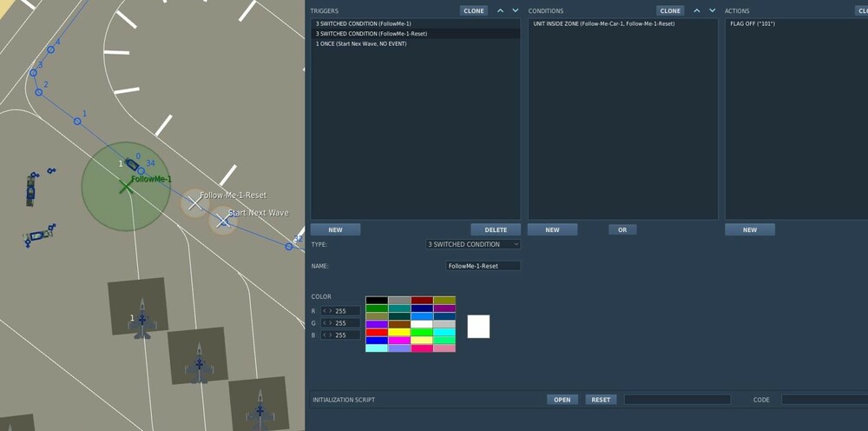Pick the yellow color swatch
The image size is (868, 431).
point(399,333)
